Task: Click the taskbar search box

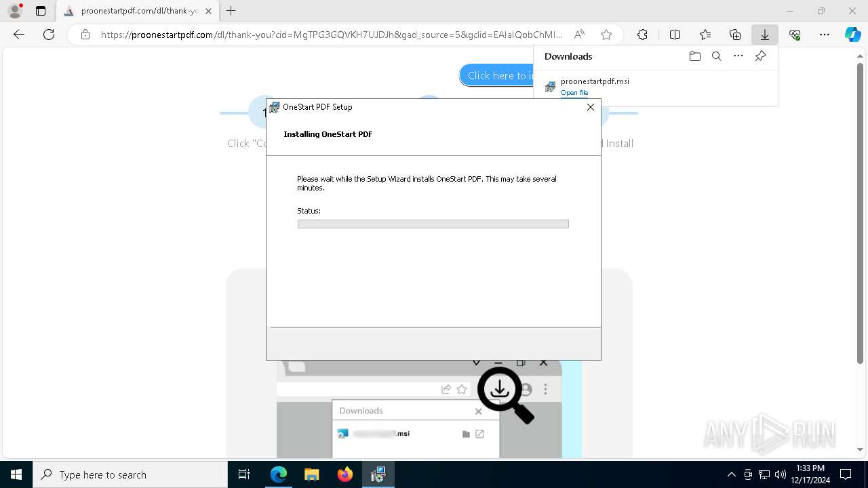Action: 130,474
